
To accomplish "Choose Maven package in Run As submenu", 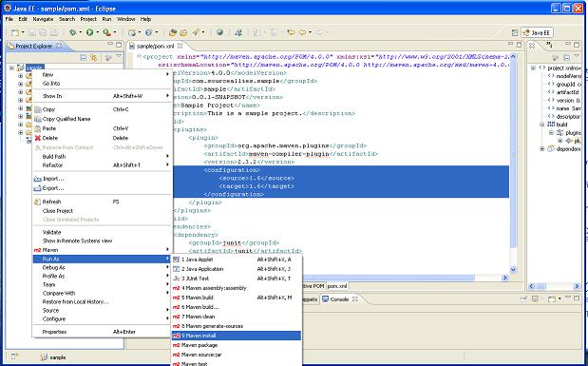I will pyautogui.click(x=237, y=345).
